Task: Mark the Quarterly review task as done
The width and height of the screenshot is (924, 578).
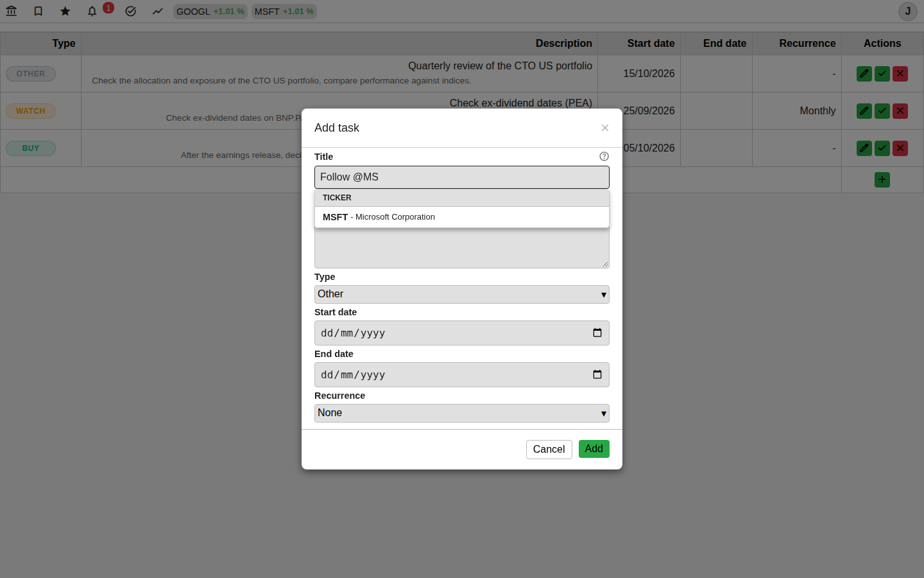Action: tap(882, 74)
